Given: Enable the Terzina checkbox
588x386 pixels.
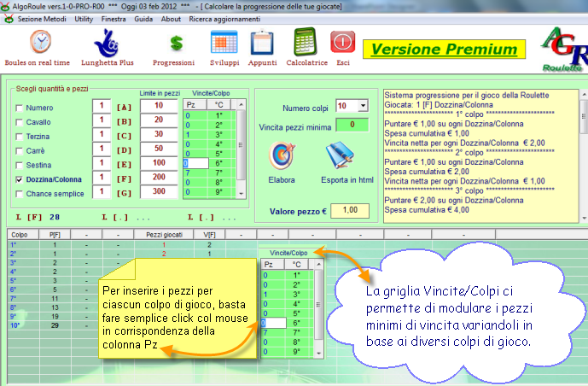Looking at the screenshot, I should tap(19, 137).
